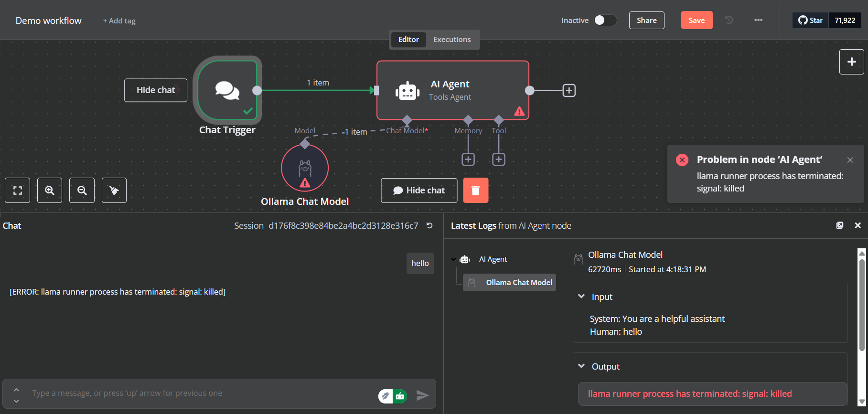
Task: Open the Ollama Chat Model node
Action: (305, 168)
